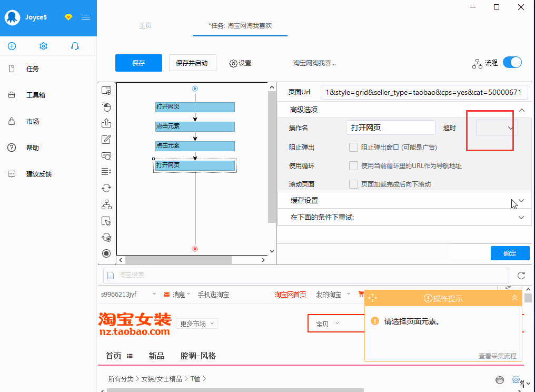Click the 保存并启动 button

[192, 63]
